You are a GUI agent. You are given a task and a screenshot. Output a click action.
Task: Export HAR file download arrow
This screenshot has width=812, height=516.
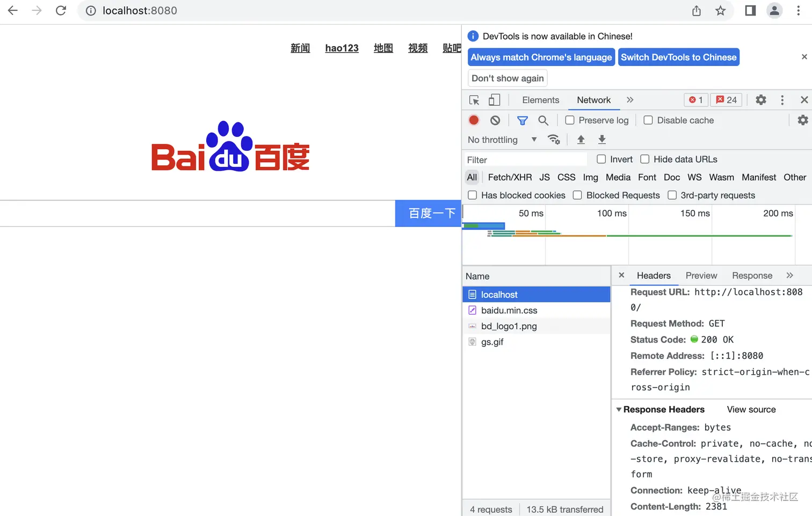click(602, 140)
